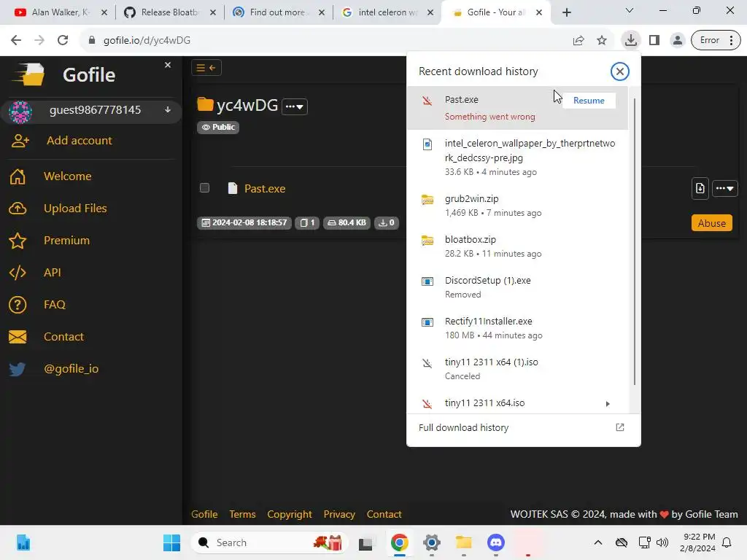Click the Past.exe file icon in folder list
747x560 pixels.
pos(233,189)
